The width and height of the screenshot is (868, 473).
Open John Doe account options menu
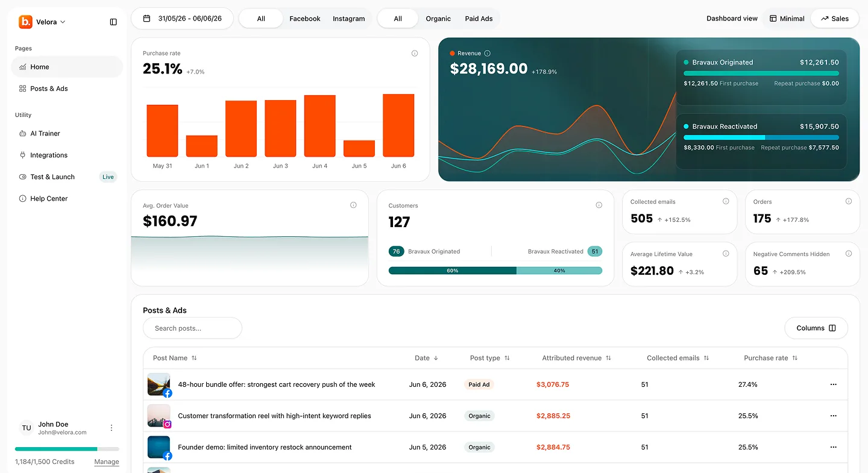[112, 428]
